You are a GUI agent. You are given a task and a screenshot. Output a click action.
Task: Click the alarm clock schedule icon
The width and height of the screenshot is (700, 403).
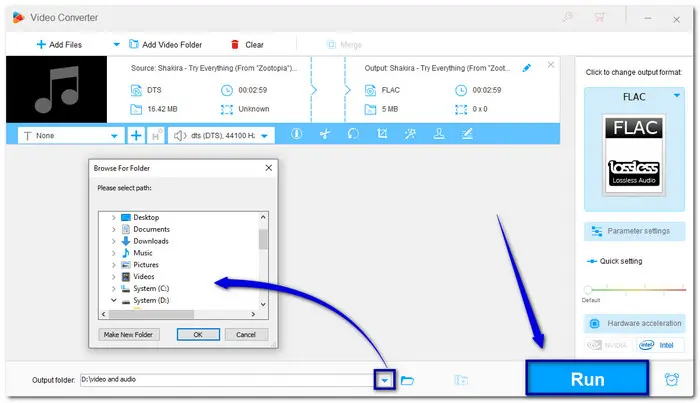coord(671,380)
